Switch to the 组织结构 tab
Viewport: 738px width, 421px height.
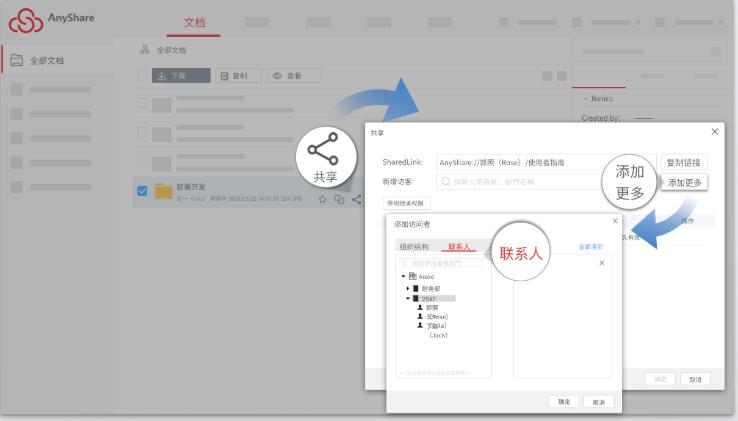tap(414, 246)
